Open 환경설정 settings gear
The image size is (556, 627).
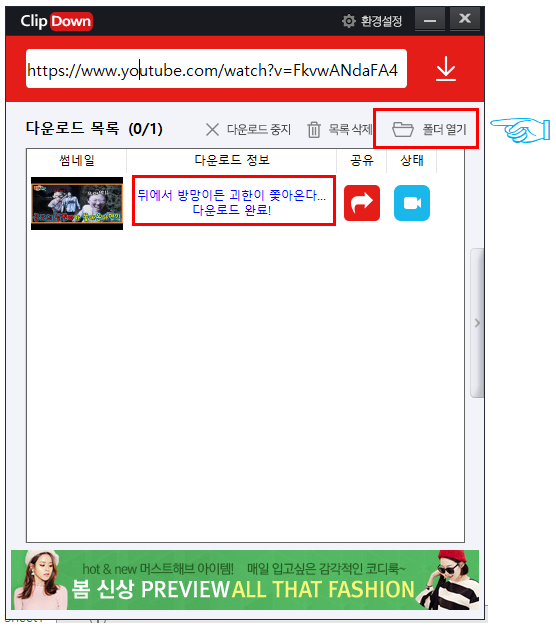[372, 21]
